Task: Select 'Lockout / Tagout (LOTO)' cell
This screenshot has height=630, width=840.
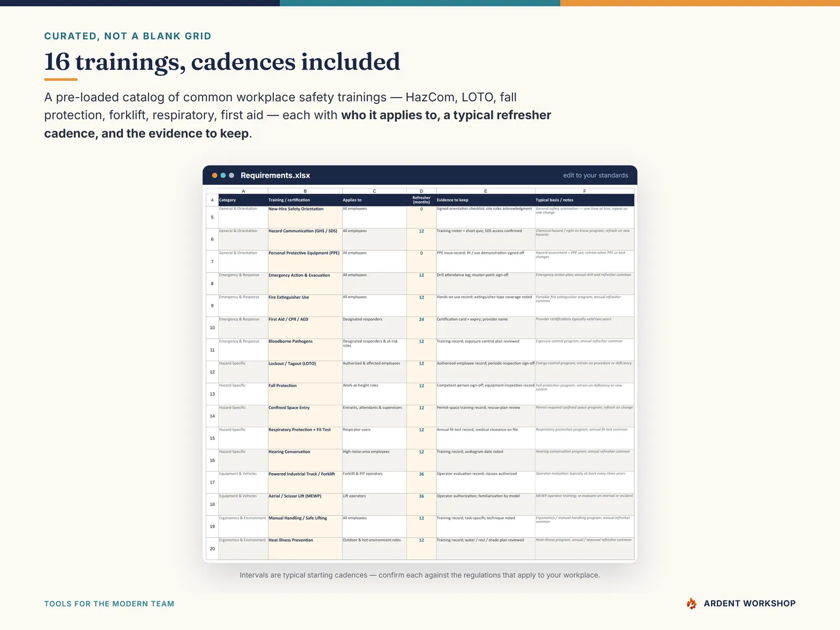Action: [x=305, y=372]
